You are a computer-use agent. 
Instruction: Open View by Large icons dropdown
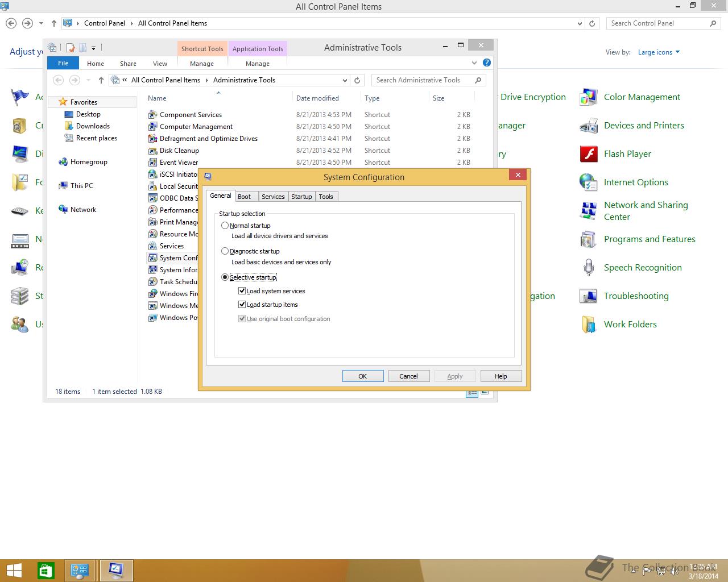tap(659, 52)
